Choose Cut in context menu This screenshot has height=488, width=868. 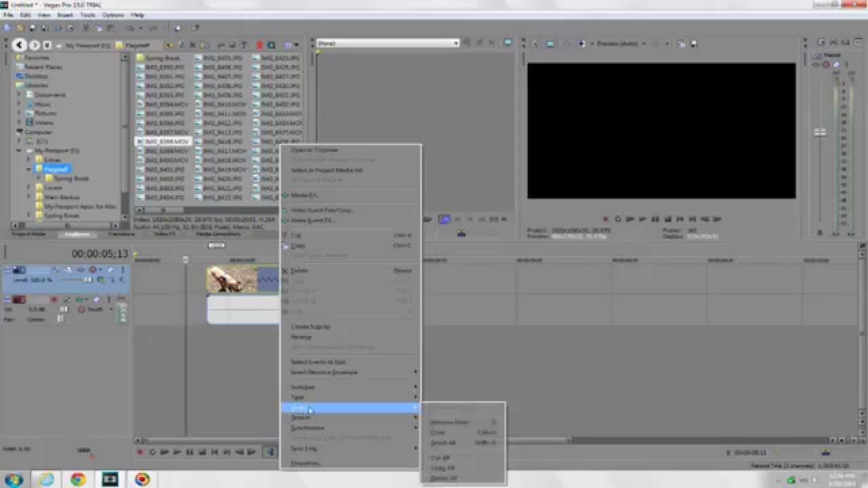pos(350,235)
